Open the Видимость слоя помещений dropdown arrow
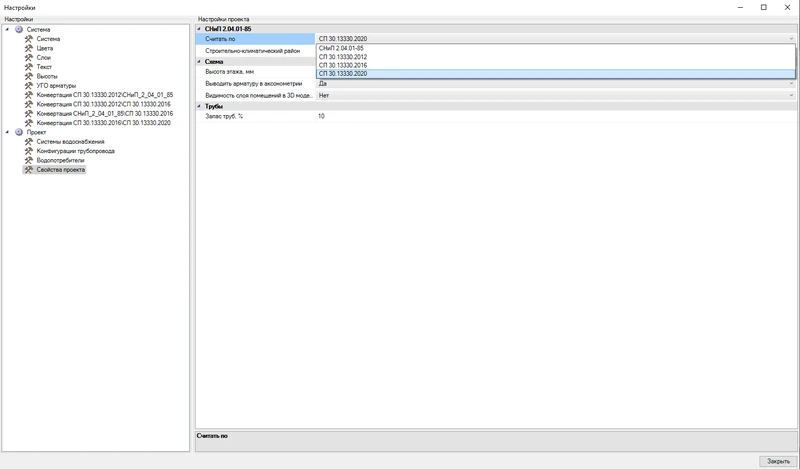This screenshot has width=800, height=469. tap(791, 96)
